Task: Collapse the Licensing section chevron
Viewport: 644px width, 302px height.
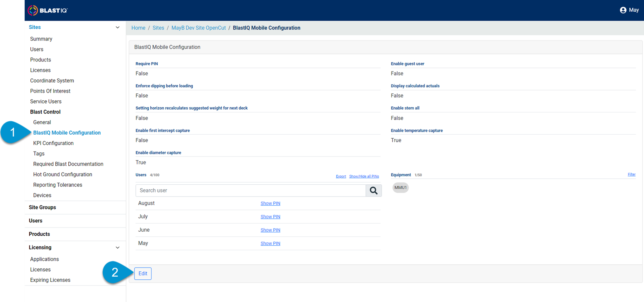Action: pyautogui.click(x=118, y=248)
